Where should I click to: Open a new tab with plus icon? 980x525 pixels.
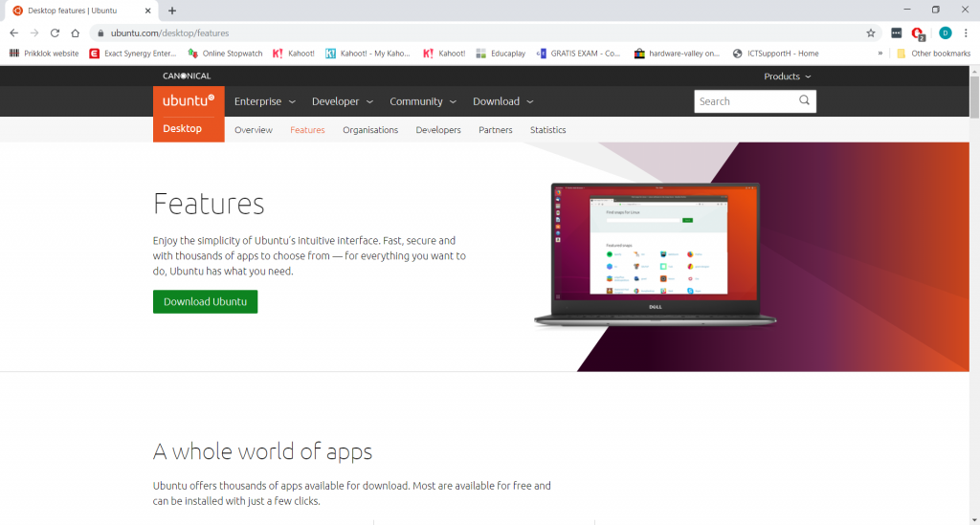(172, 11)
